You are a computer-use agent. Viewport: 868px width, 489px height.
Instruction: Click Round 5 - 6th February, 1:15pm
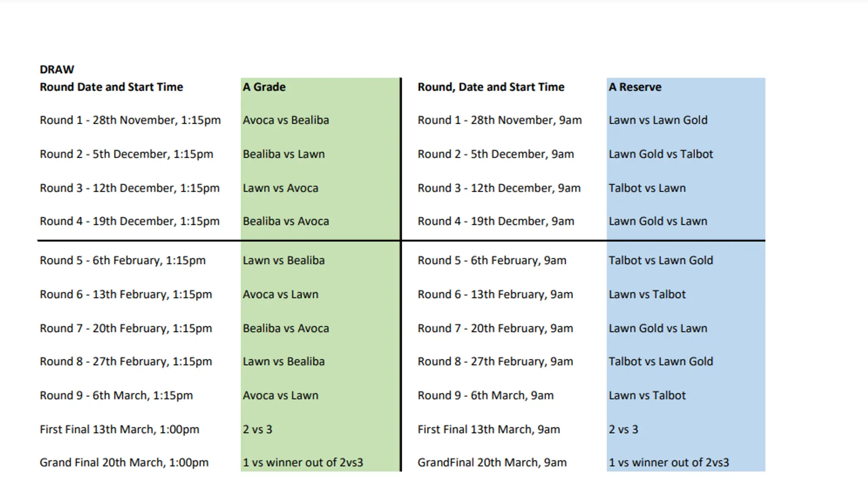(x=122, y=261)
